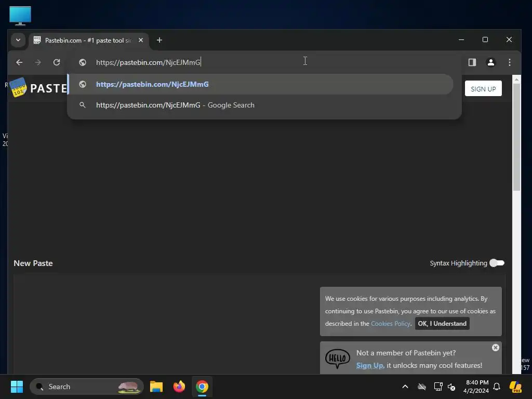Viewport: 532px width, 399px height.
Task: Close the Pastebin.com tab
Action: point(141,40)
